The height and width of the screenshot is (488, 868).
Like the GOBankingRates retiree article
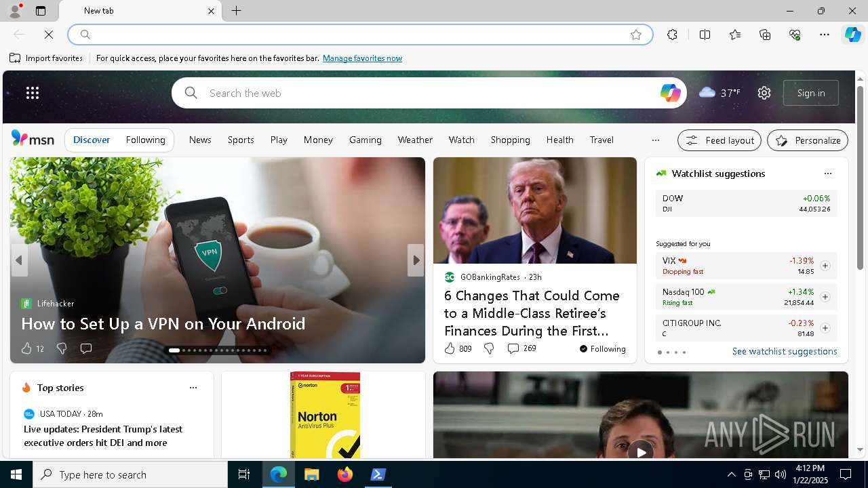click(x=458, y=348)
